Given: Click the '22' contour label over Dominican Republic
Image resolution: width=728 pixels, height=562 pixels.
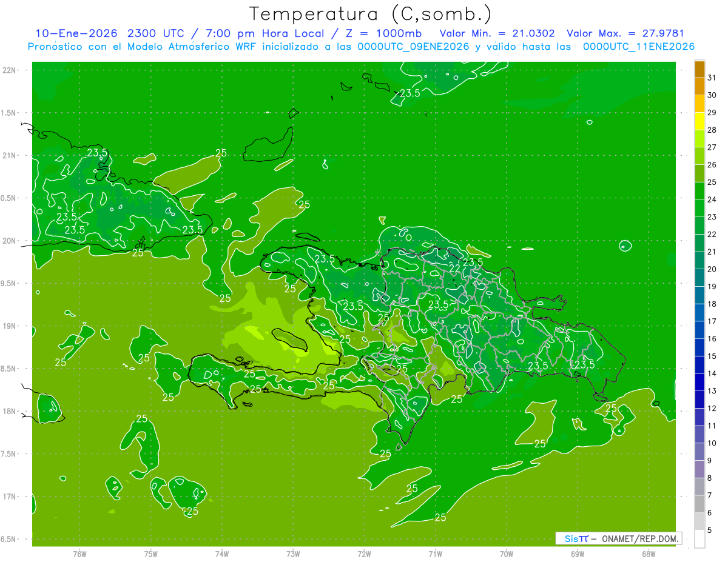Looking at the screenshot, I should pyautogui.click(x=454, y=269).
